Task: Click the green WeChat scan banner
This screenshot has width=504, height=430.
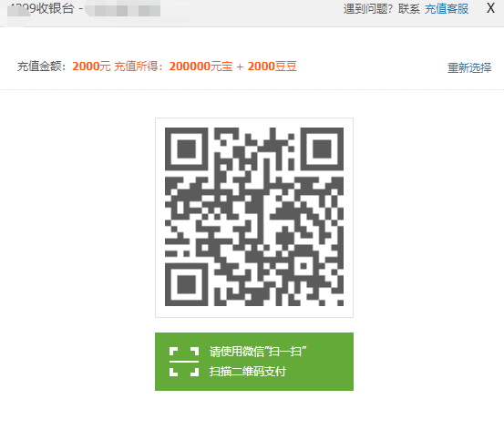Action: [x=254, y=362]
